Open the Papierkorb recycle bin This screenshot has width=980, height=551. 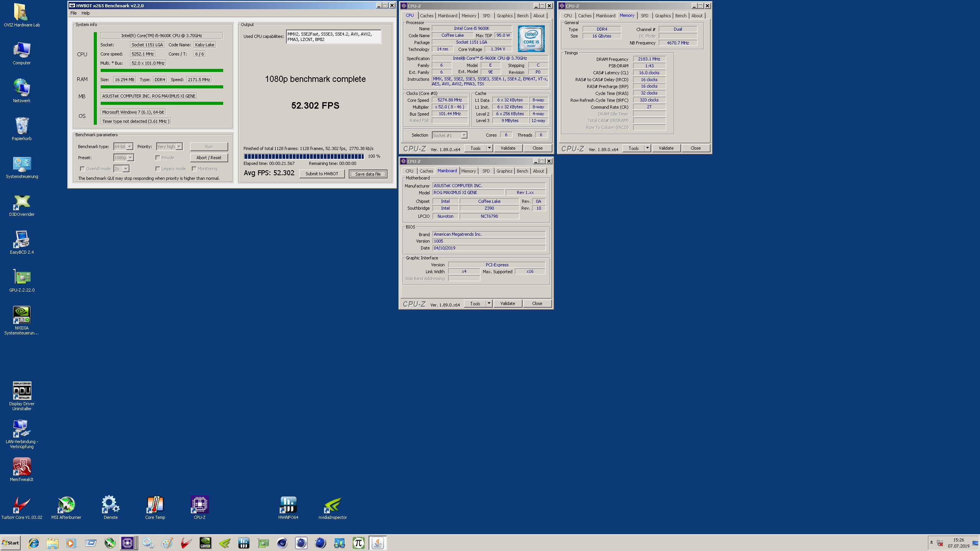pos(21,129)
